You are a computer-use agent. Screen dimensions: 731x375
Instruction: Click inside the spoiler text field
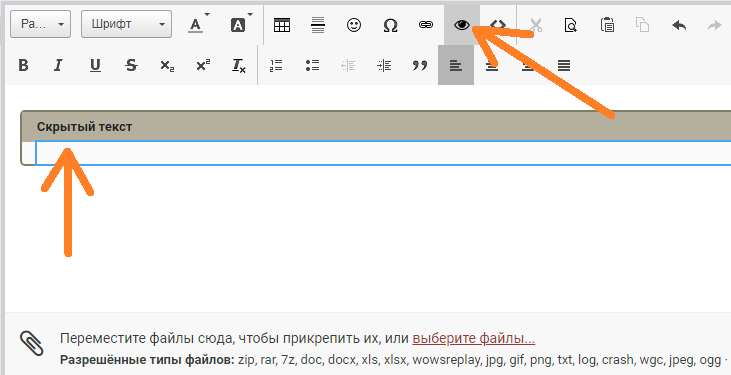[x=383, y=153]
